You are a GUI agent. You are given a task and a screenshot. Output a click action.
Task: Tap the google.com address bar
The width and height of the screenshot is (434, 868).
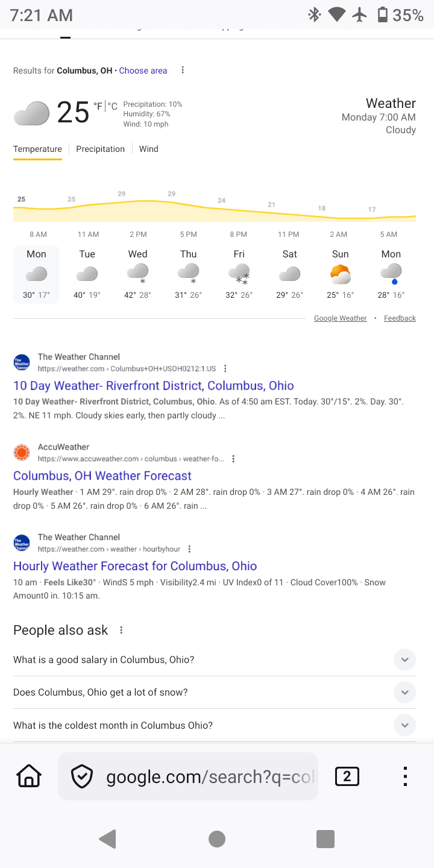pyautogui.click(x=210, y=776)
